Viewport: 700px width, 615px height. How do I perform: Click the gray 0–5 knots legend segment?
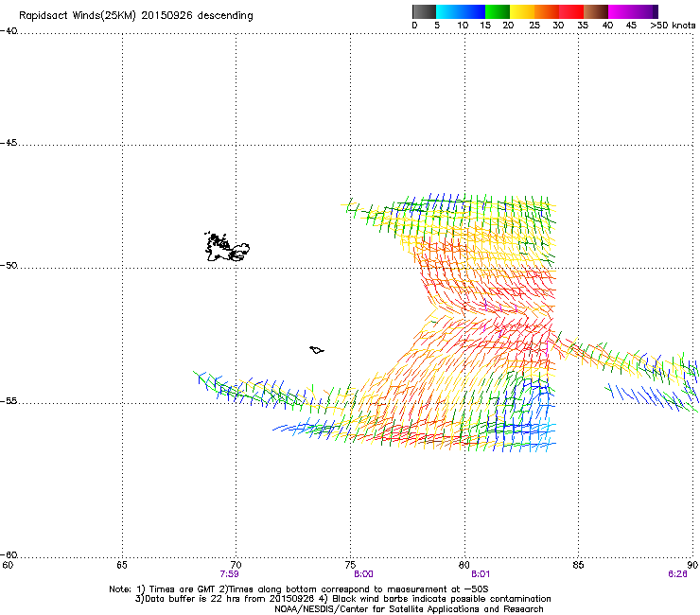(x=424, y=11)
